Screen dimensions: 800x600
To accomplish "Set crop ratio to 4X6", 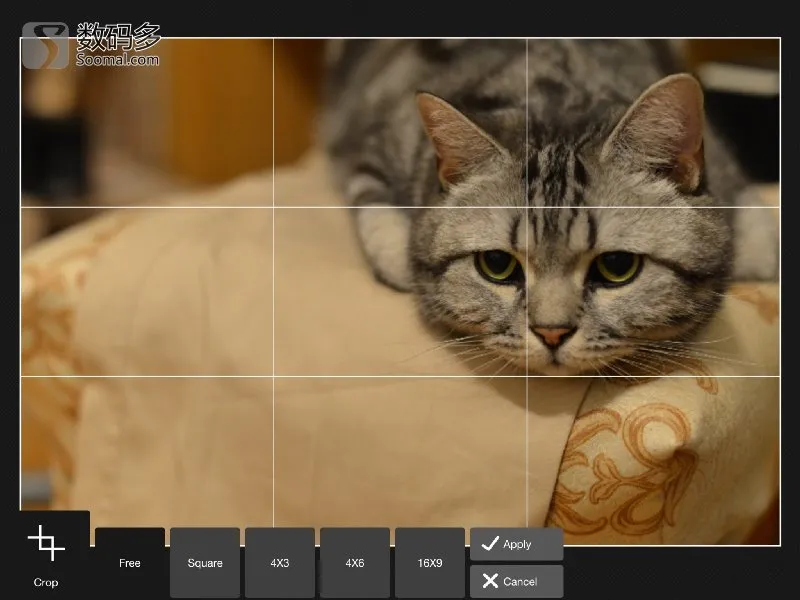I will [355, 563].
